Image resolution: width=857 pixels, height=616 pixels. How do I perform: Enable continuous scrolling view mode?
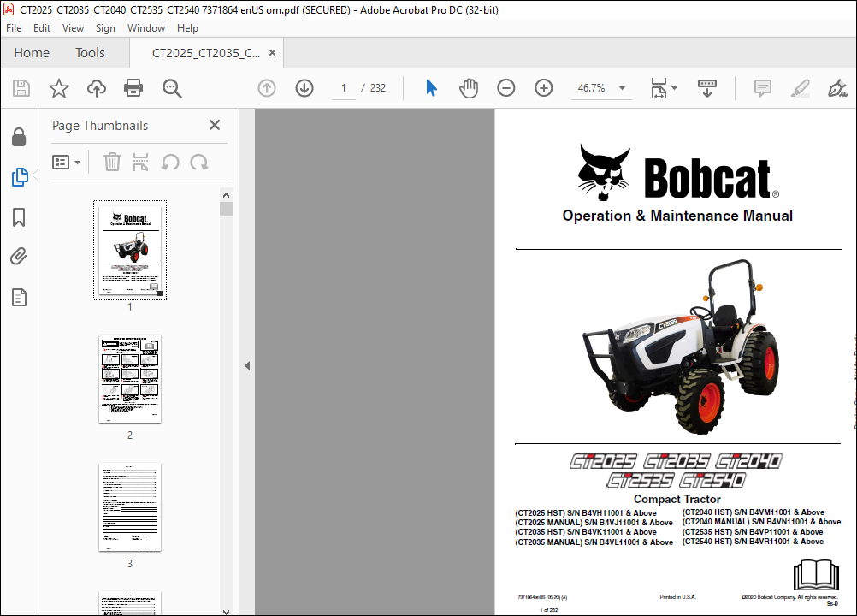pos(706,88)
